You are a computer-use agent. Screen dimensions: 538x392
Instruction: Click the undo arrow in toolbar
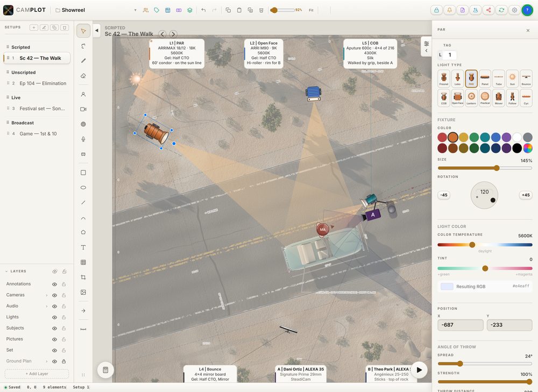(x=203, y=10)
